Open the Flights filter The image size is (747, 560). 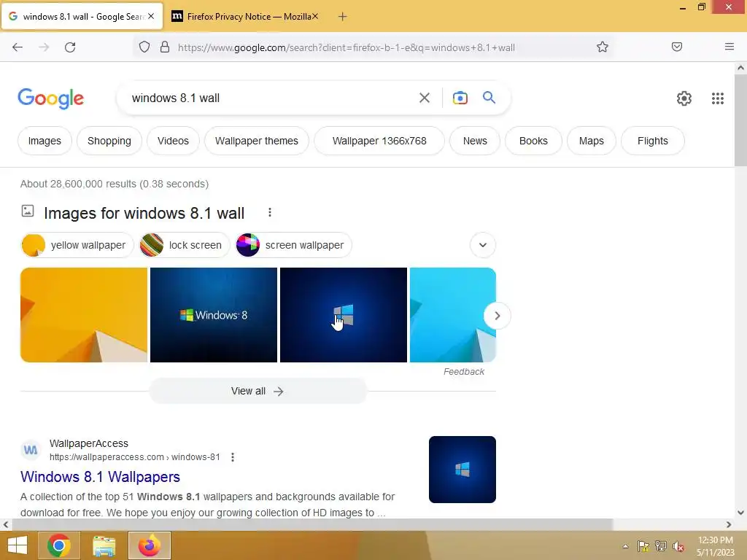click(653, 141)
